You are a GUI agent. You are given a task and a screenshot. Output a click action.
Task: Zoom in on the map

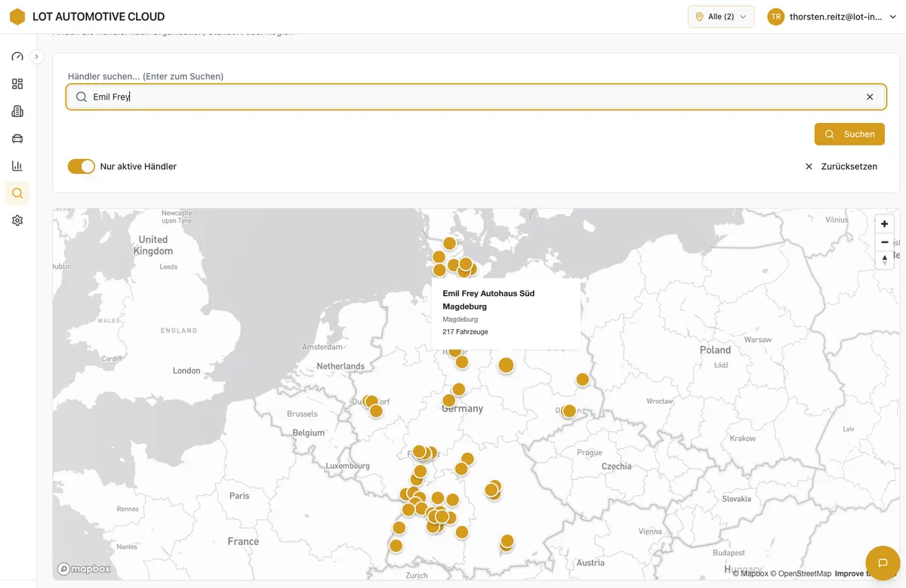point(884,224)
